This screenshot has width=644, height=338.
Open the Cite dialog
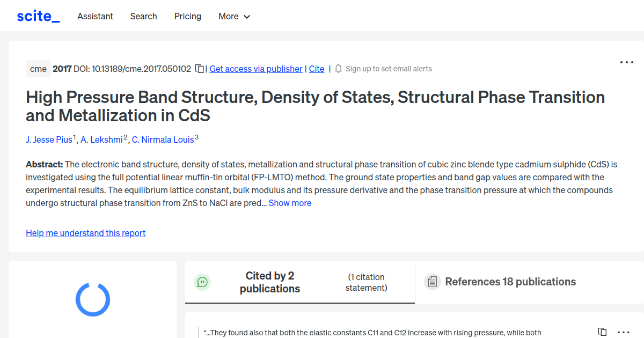pyautogui.click(x=316, y=69)
